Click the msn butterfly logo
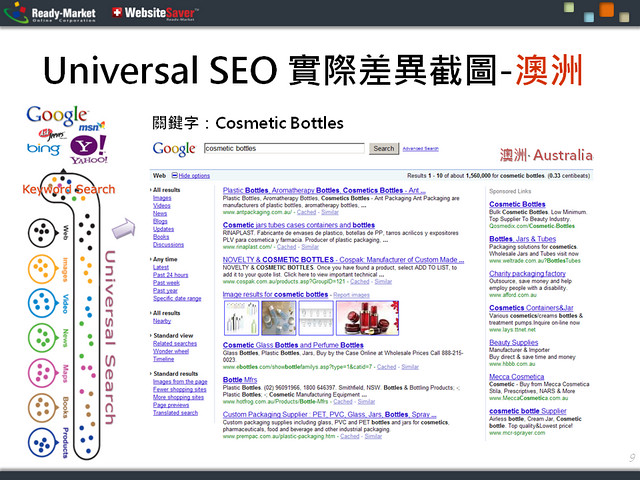 pyautogui.click(x=92, y=127)
